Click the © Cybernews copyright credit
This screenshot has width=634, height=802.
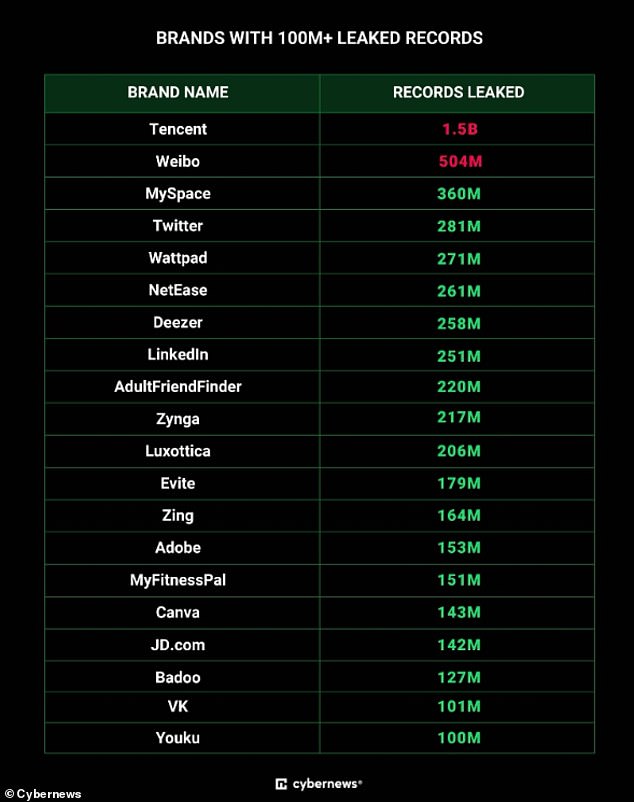pyautogui.click(x=43, y=794)
